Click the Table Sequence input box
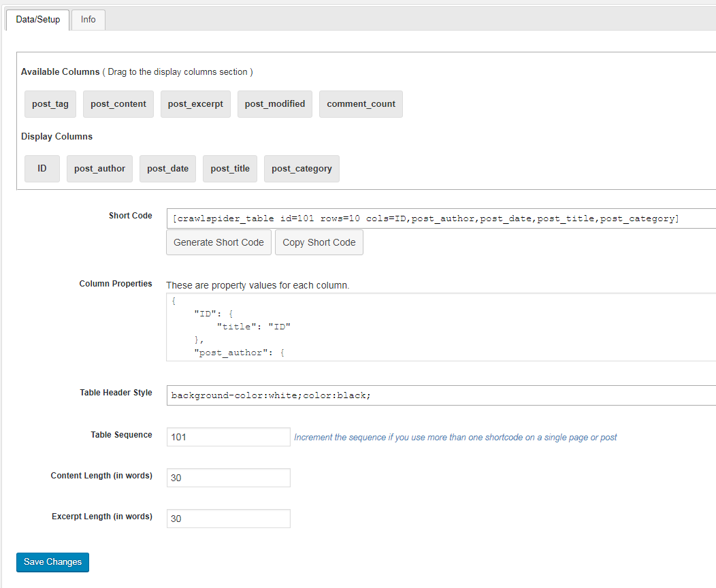 [228, 437]
